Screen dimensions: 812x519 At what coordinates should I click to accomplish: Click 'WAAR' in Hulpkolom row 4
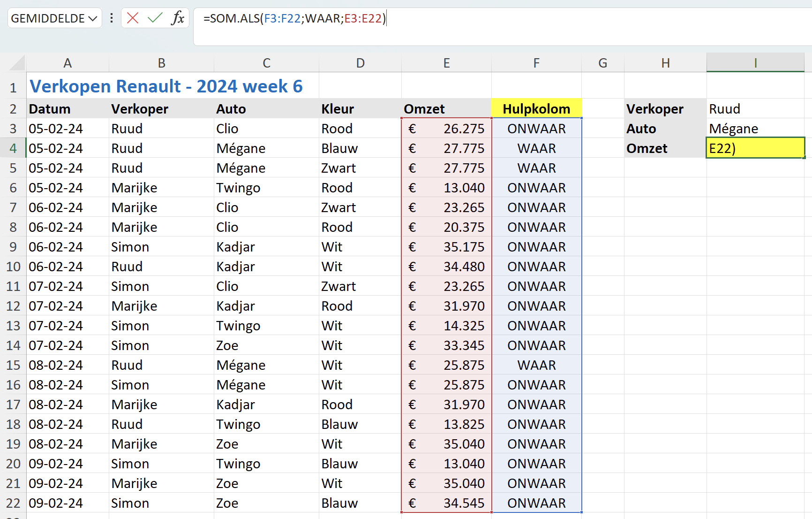[x=536, y=148]
